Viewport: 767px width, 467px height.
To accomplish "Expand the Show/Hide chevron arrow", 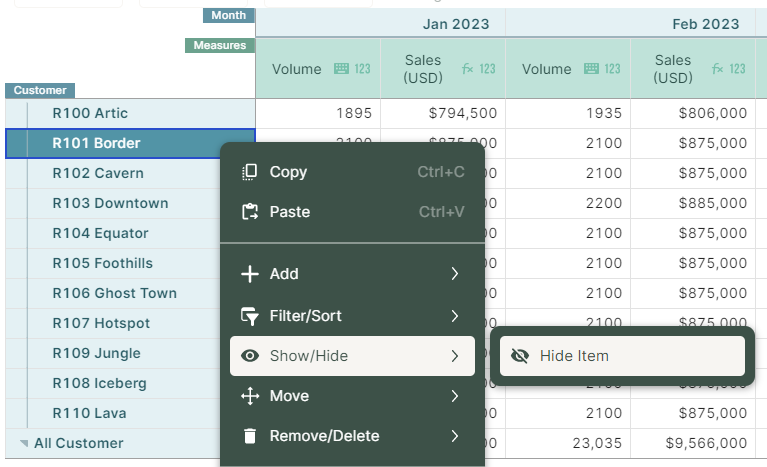I will tap(454, 356).
